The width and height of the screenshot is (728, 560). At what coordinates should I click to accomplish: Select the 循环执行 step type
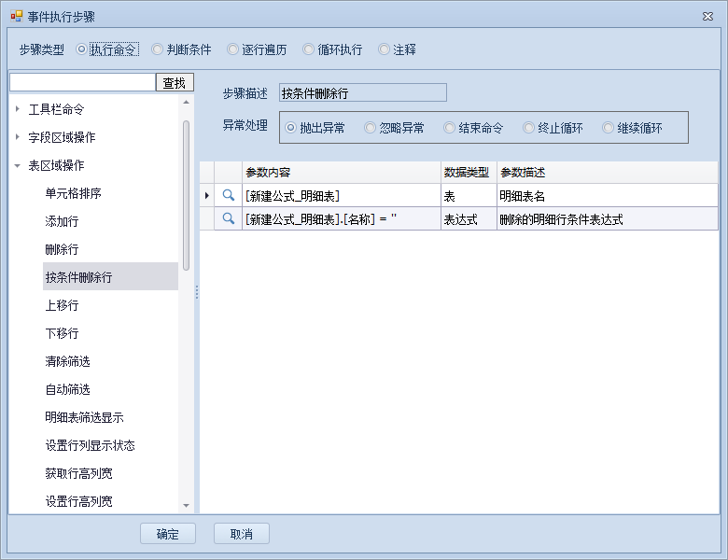point(309,49)
